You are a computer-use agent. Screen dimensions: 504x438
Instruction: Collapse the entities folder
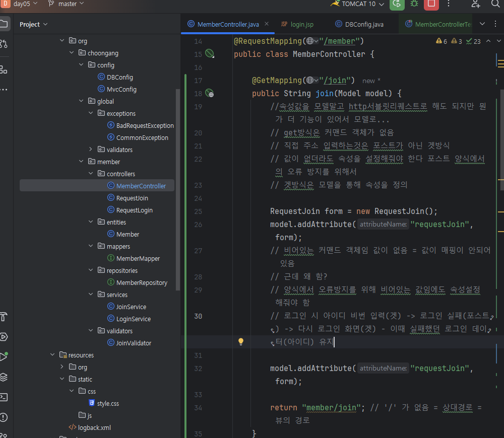tap(91, 222)
